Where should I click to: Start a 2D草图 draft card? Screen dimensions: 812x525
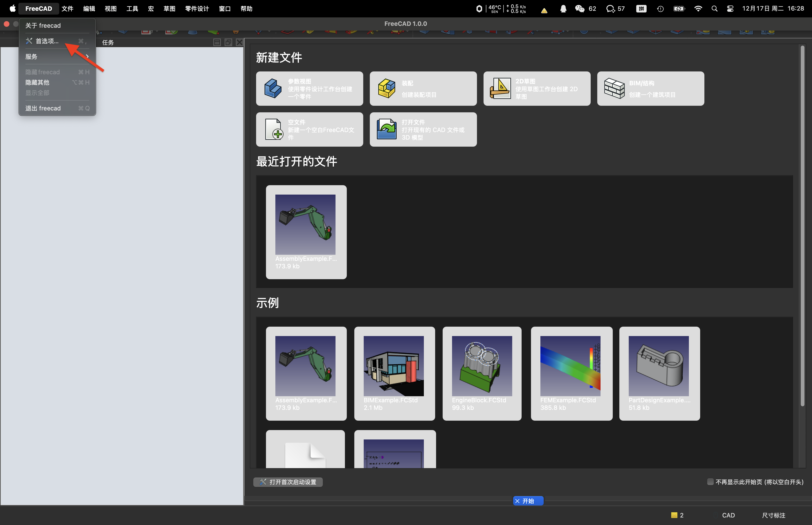pos(537,89)
